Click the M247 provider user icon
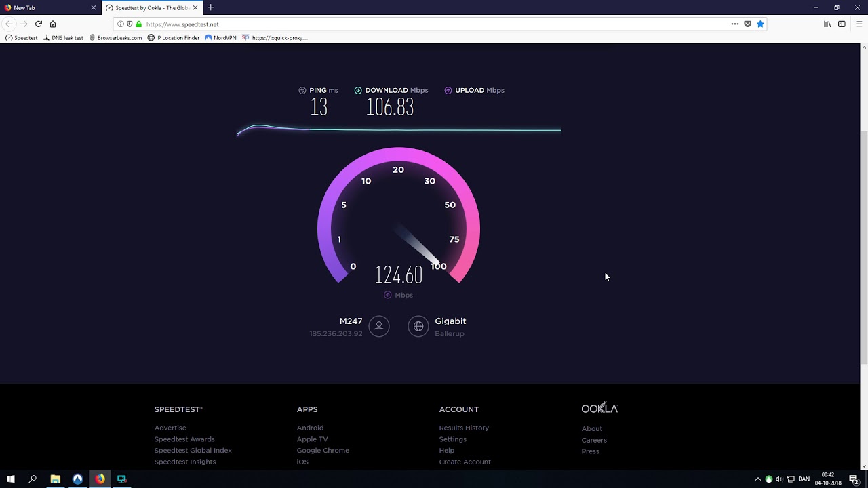868x488 pixels. (x=379, y=326)
